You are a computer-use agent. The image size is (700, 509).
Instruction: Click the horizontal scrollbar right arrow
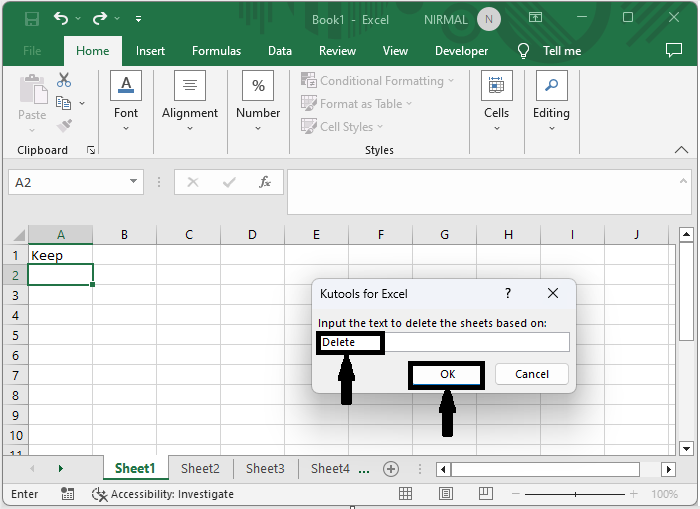click(x=668, y=469)
